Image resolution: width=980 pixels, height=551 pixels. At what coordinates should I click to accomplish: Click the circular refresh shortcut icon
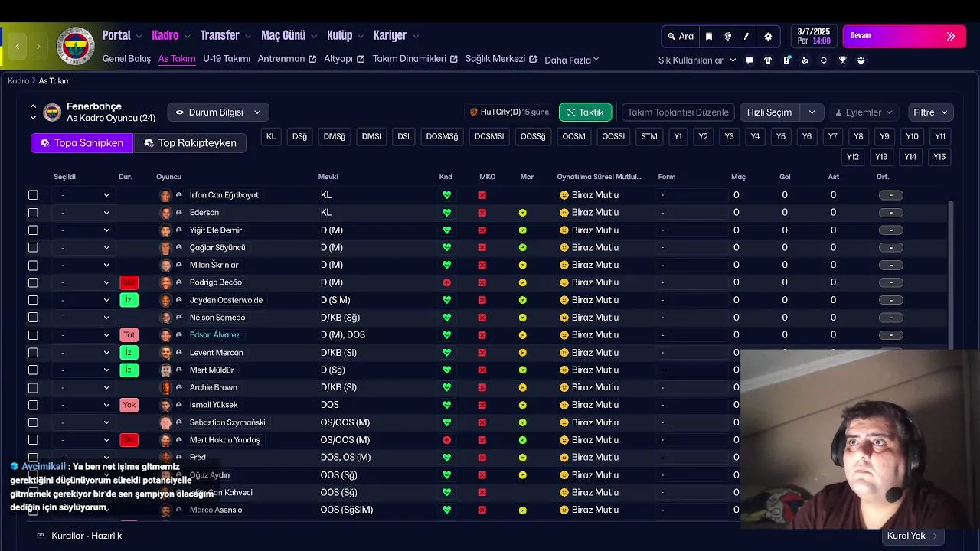(x=824, y=60)
